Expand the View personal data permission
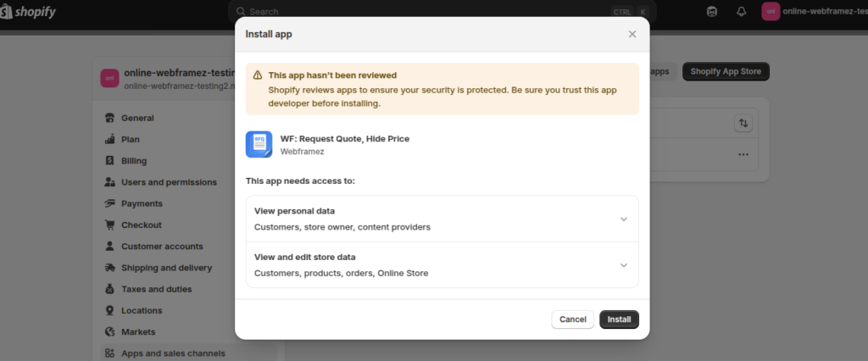This screenshot has width=868, height=361. click(x=442, y=219)
